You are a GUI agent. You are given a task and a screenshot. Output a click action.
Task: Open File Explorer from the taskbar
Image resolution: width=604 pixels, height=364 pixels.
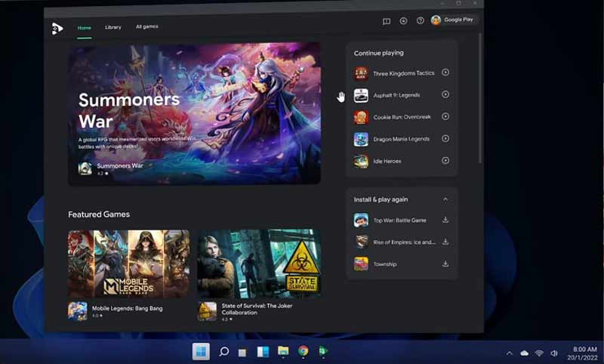point(283,351)
